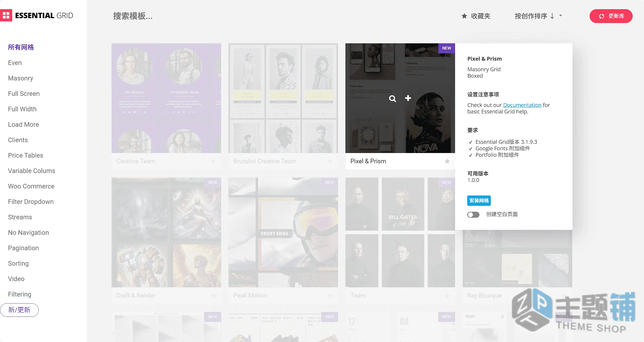644x342 pixels.
Task: Click the NEW badge on Pixel & Prism
Action: click(x=447, y=48)
